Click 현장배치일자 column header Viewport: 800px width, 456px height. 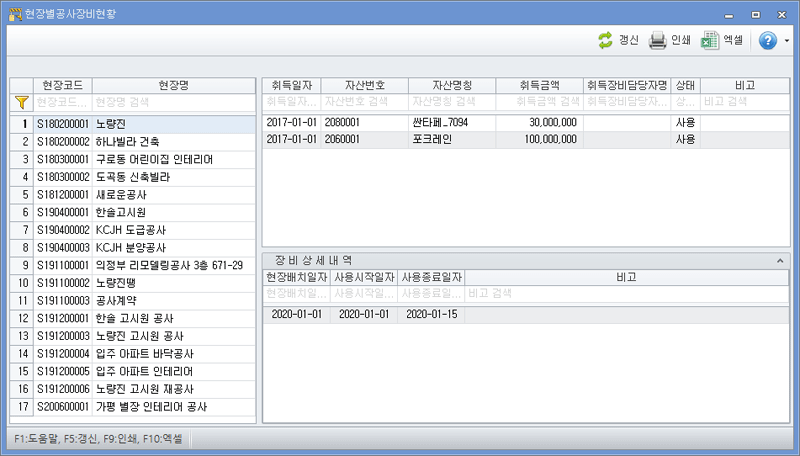(x=296, y=277)
